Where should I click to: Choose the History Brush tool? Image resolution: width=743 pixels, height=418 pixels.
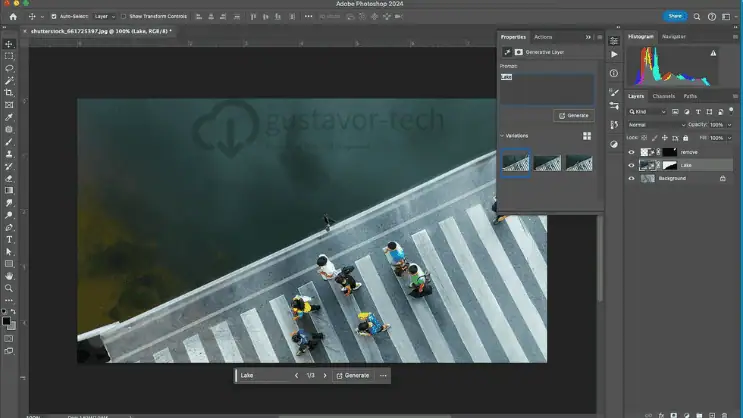[x=9, y=166]
